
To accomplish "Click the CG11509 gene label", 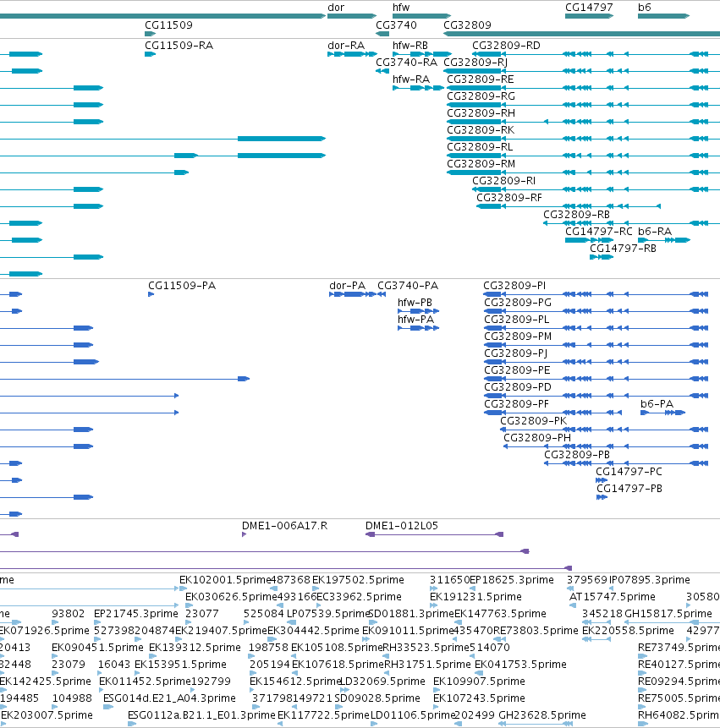I will pyautogui.click(x=168, y=25).
